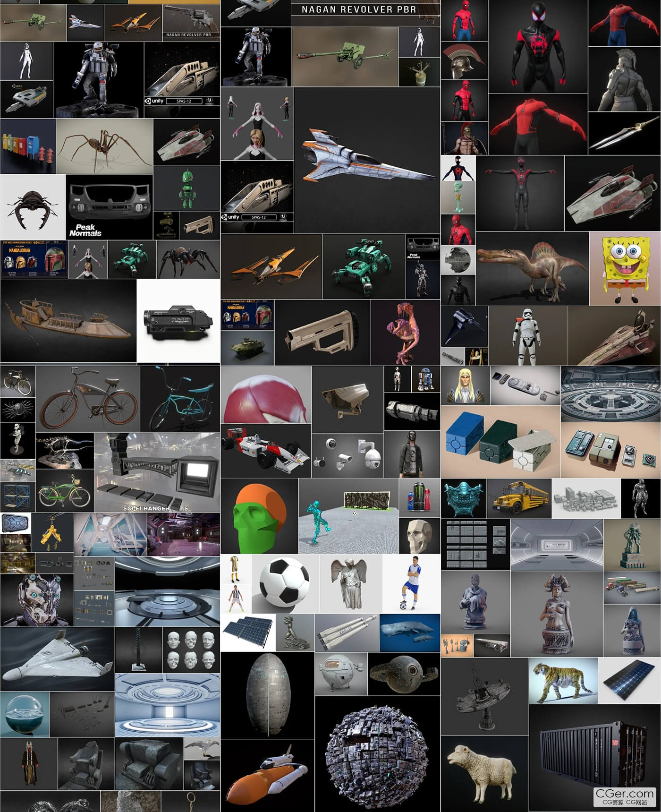Select the tentacled statue on pedestal thumbnail
Image resolution: width=661 pixels, height=812 pixels.
[632, 545]
